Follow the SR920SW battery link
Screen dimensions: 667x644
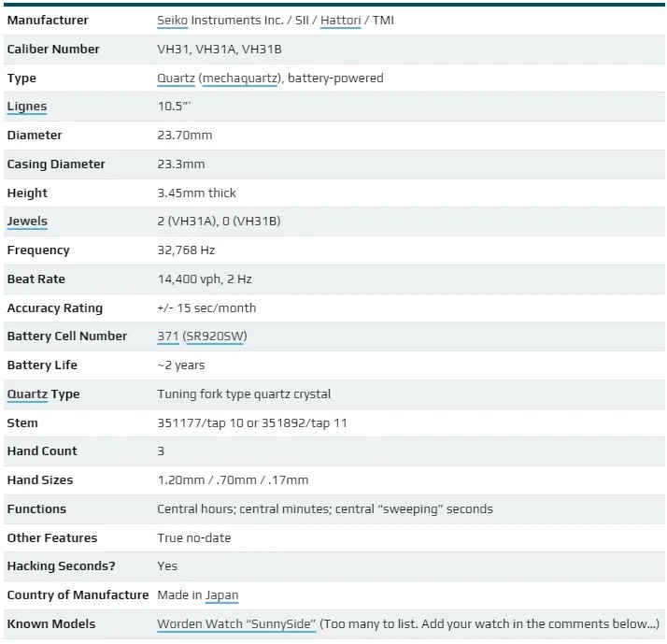tap(215, 336)
